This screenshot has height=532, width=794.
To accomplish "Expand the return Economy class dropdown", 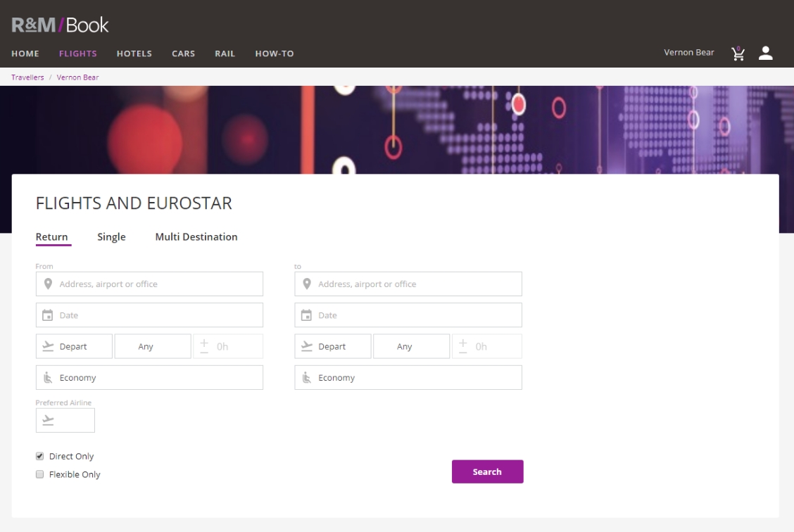I will click(x=408, y=378).
